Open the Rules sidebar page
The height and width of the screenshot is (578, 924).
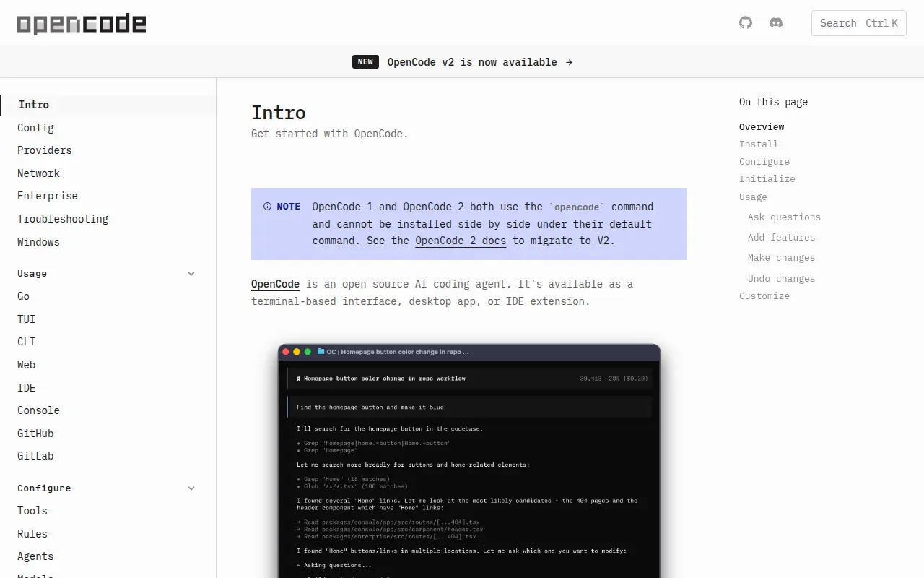click(x=32, y=534)
